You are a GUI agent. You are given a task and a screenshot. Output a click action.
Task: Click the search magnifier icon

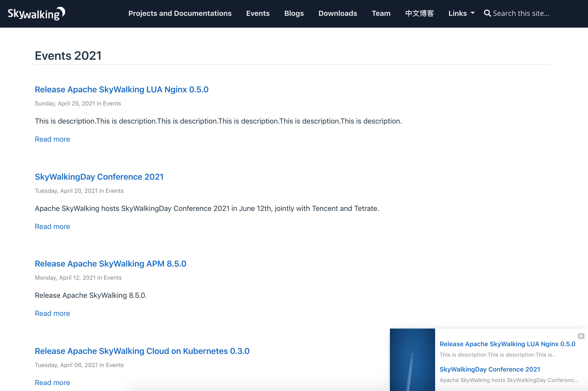487,13
